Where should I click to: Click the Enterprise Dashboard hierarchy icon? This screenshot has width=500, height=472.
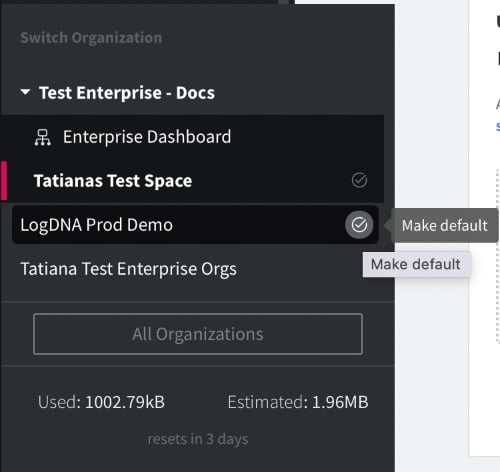click(x=43, y=137)
